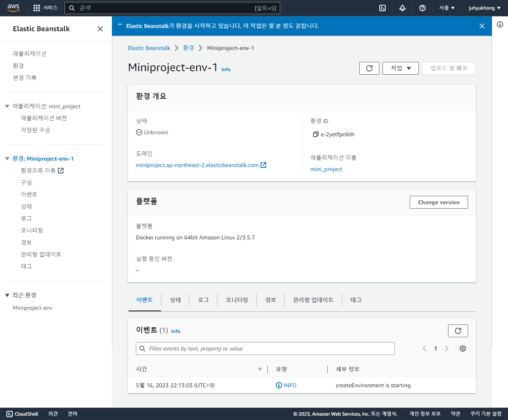Click the 환경 breadcrumb link
Screen dimensions: 508x420
pos(189,48)
